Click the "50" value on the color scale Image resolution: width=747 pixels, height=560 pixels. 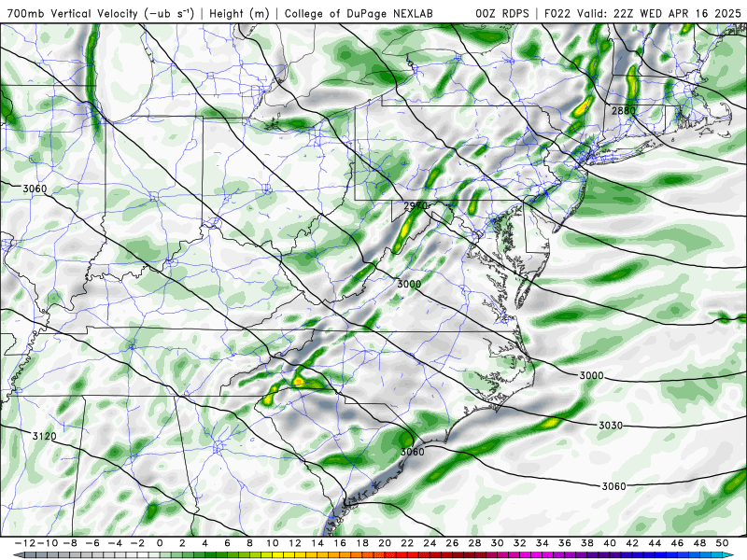tap(722, 543)
